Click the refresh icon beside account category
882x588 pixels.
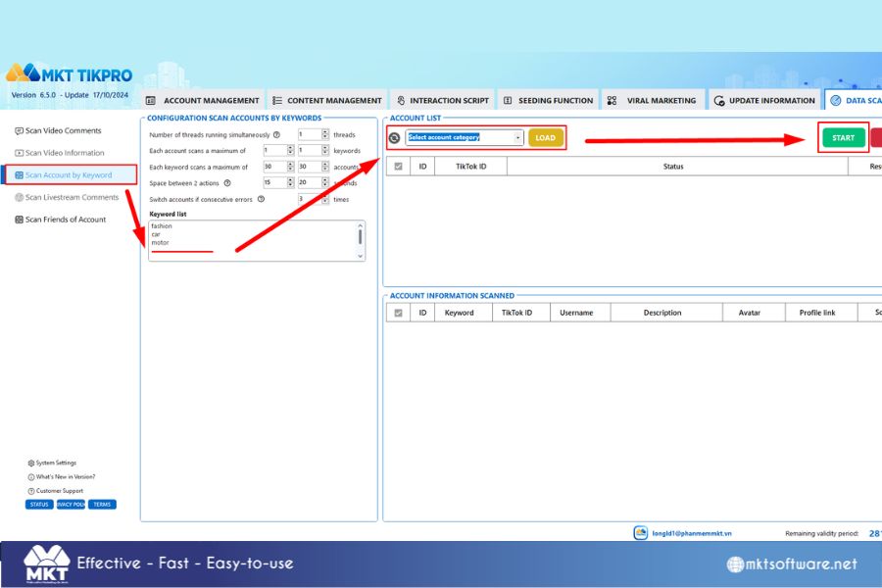coord(394,137)
